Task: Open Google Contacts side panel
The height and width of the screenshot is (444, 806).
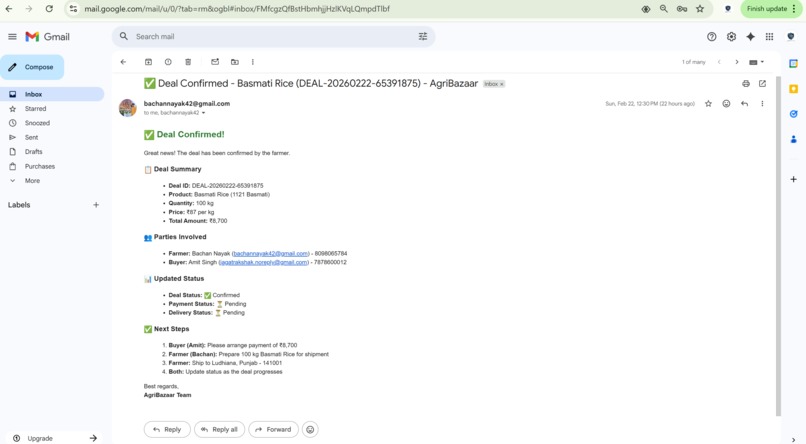Action: [794, 139]
